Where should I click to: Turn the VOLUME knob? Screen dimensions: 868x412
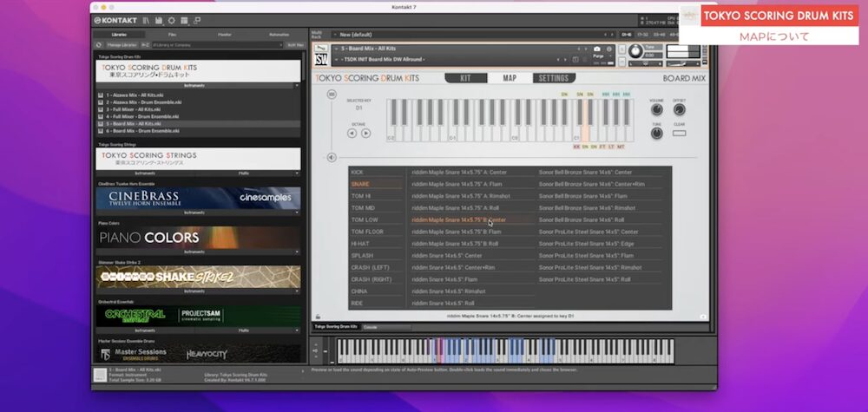coord(656,109)
